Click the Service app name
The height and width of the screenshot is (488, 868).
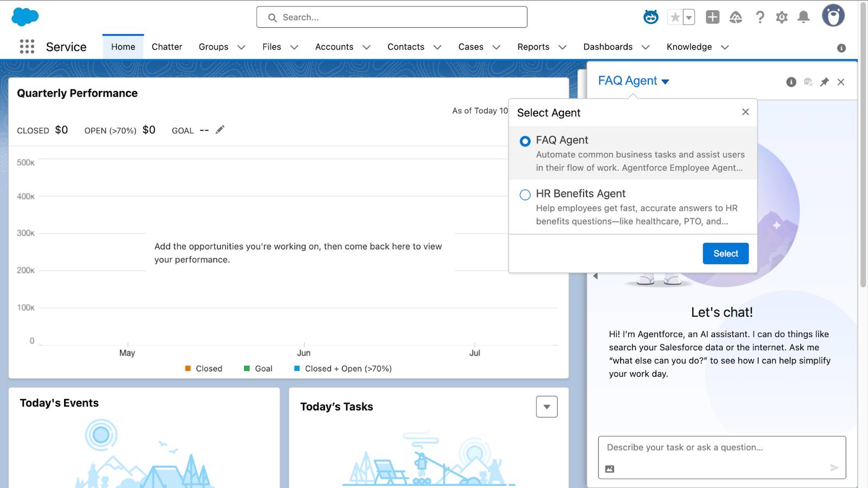point(66,47)
